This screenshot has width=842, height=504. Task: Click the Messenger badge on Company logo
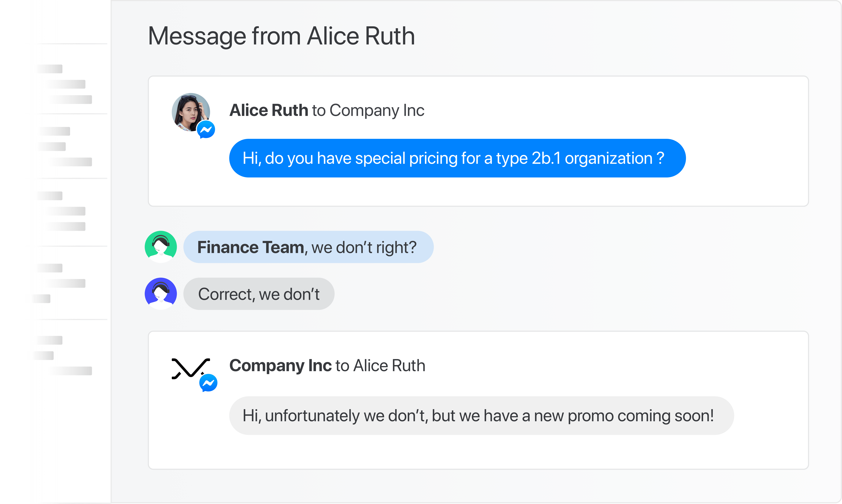tap(208, 383)
